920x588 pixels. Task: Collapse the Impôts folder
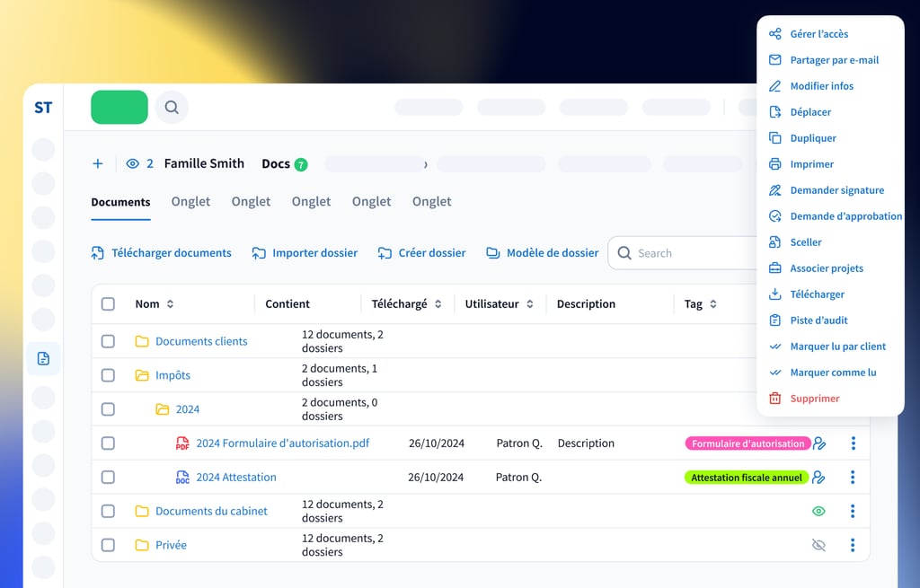142,375
